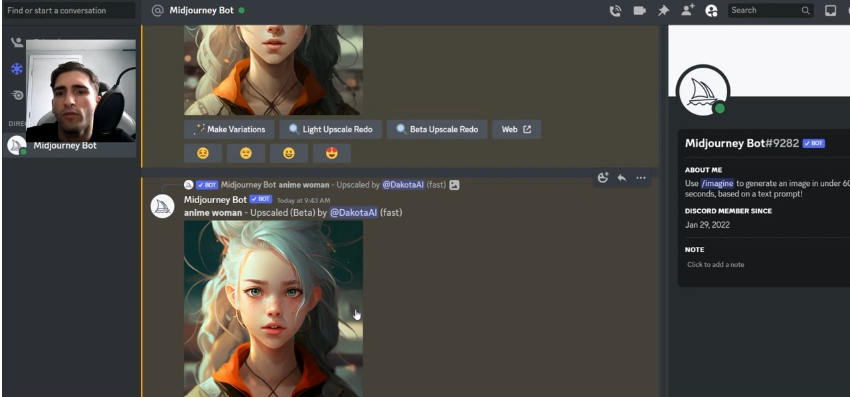Click Light Upscale Redo button
850x397 pixels.
pos(331,129)
